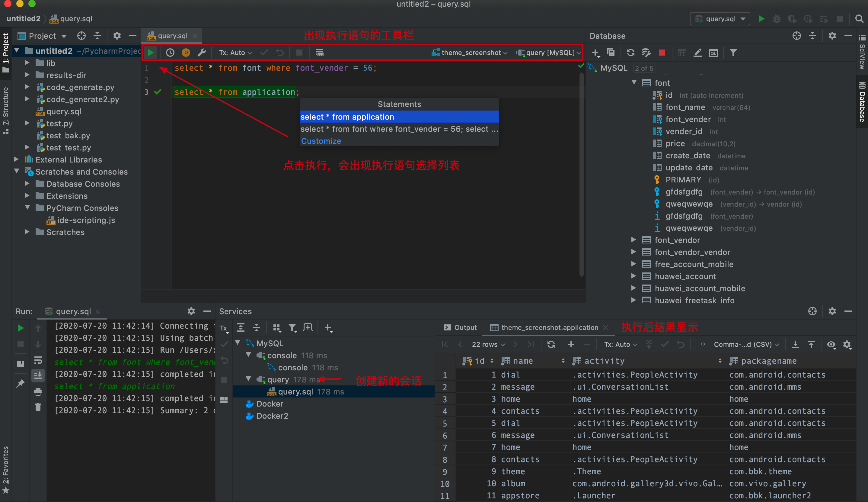The width and height of the screenshot is (868, 502).
Task: Print run output with printer icon
Action: coord(38,391)
